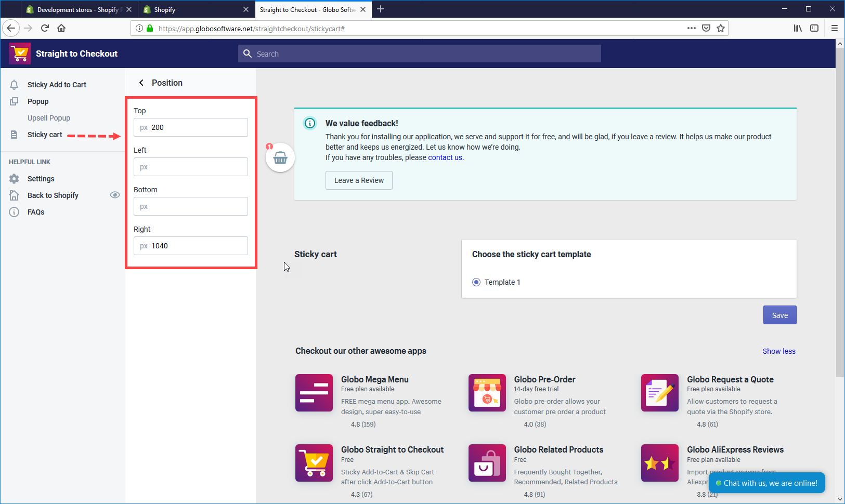Toggle the eye icon beside Back to Shopify
Viewport: 845px width, 504px height.
click(115, 195)
